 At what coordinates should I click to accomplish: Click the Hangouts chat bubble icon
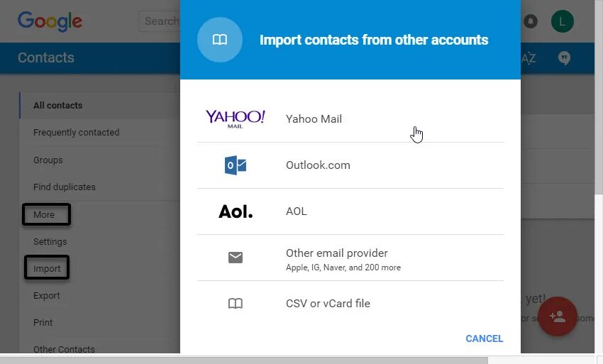(x=564, y=58)
